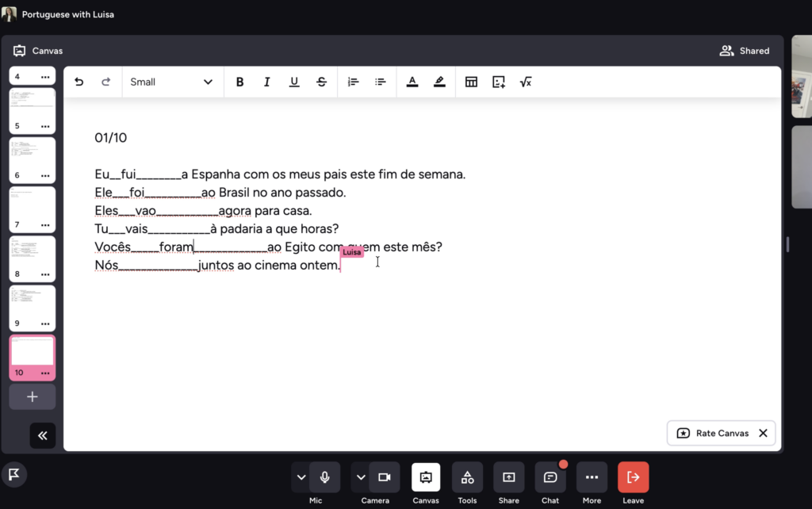Click the top participant video tile

(802, 77)
